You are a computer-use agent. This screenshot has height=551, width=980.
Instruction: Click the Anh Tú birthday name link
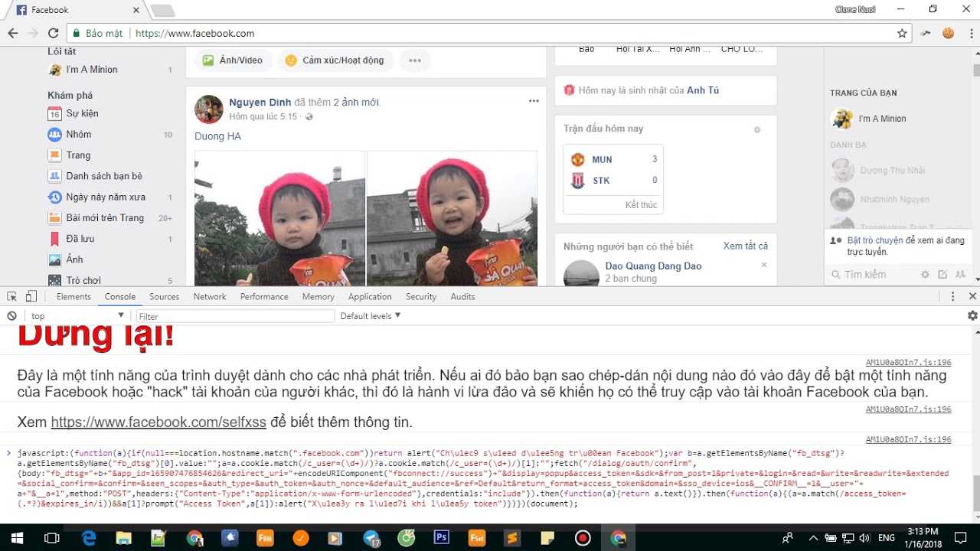[703, 90]
